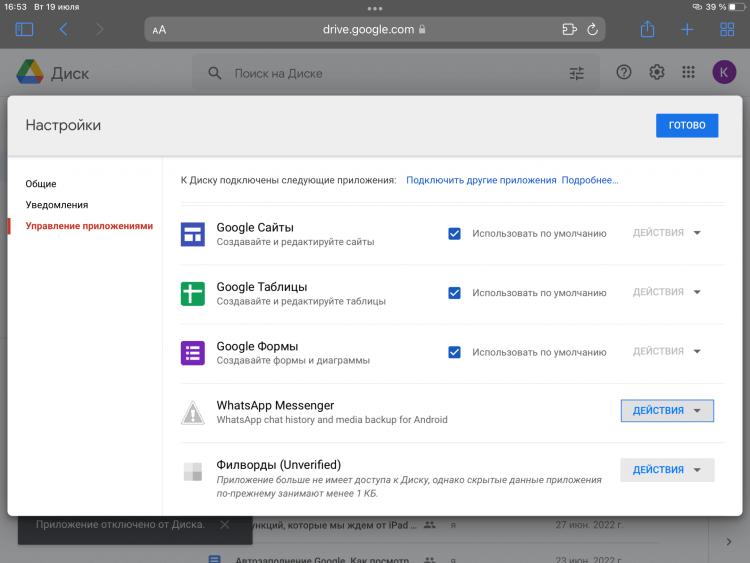
Task: Tap the three-dot multitasking indicator
Action: click(375, 8)
